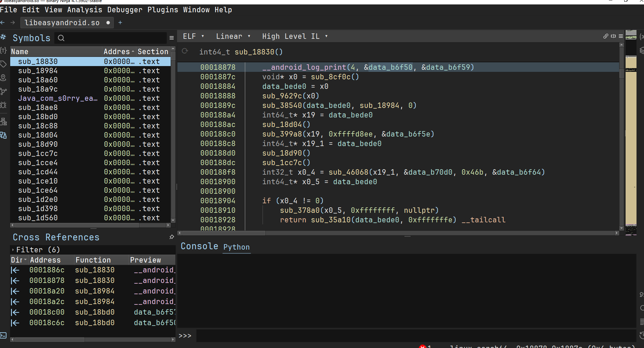Screen dimensions: 644x348
Task: Select sub_1d560 in the symbols list
Action: click(90, 218)
